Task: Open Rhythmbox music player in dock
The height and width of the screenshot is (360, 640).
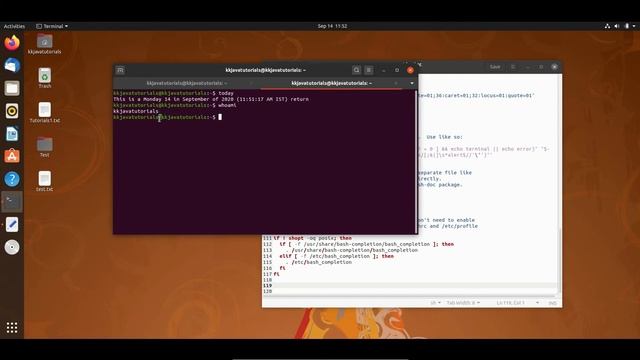Action: coord(12,111)
